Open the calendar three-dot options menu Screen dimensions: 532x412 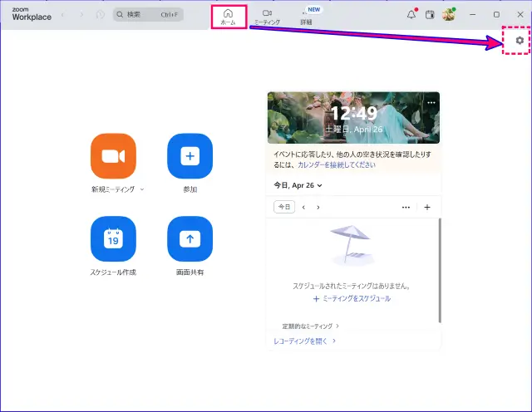tap(406, 207)
